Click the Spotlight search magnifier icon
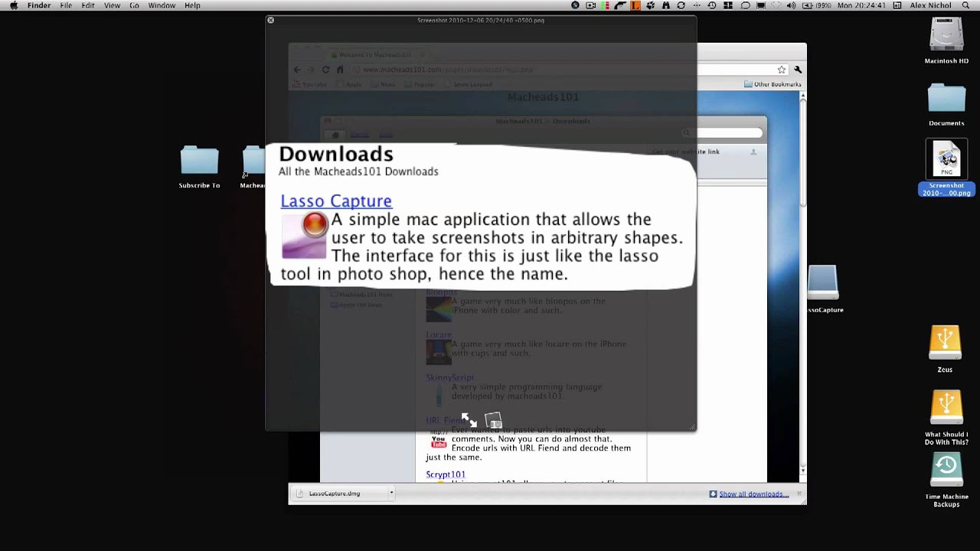 tap(965, 5)
